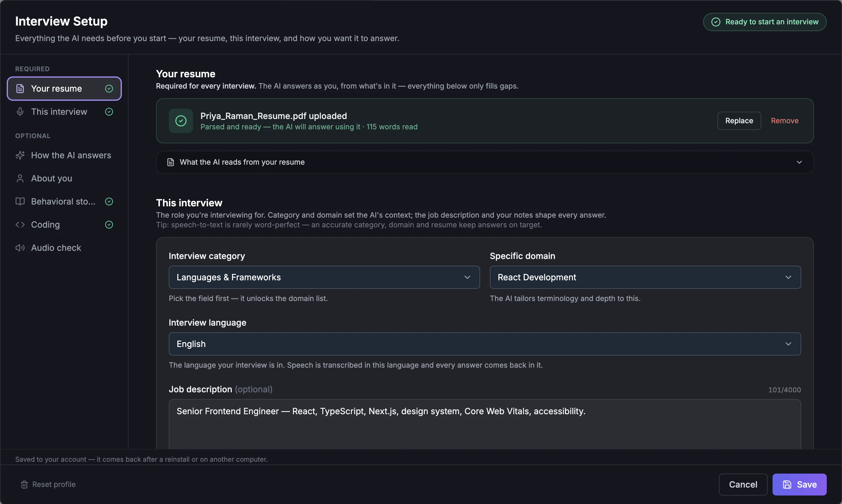The image size is (842, 504).
Task: Click the checkmark icon on Behavioral stories row
Action: (109, 201)
